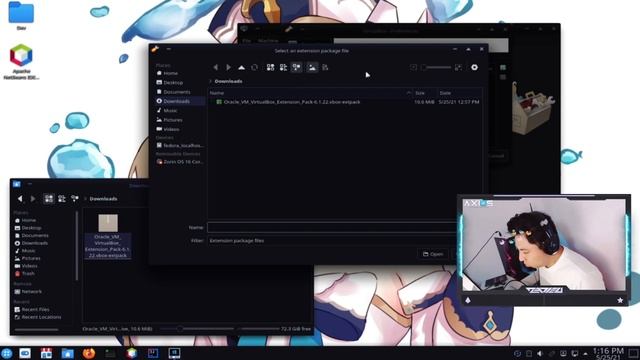Switch file dialog to compact view
640x360 pixels.
(x=283, y=67)
